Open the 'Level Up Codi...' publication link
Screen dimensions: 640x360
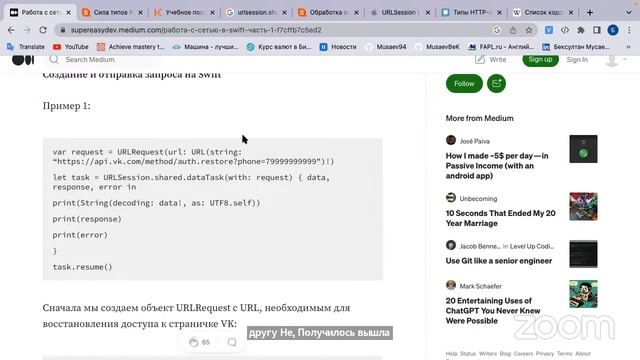click(532, 247)
